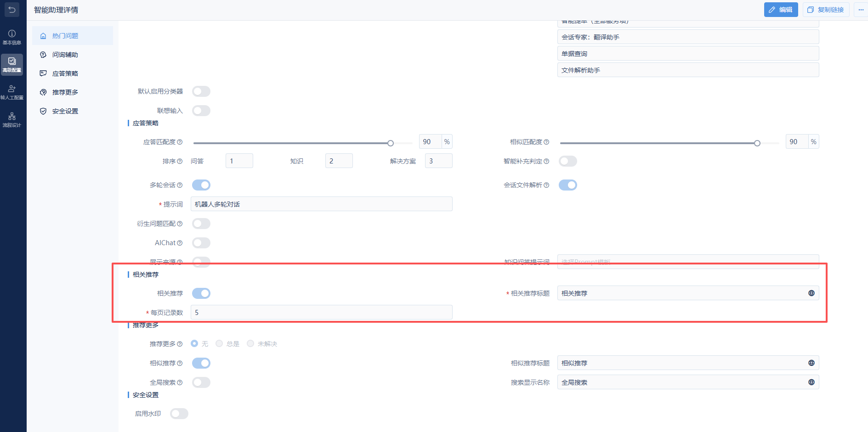Open the 知识问答提示词 template dropdown

tap(687, 262)
